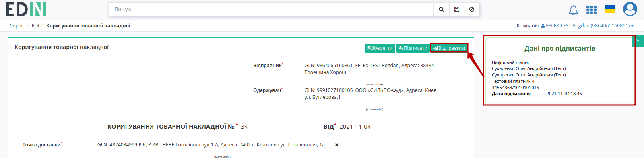Click the clear search circle icon

point(472,9)
